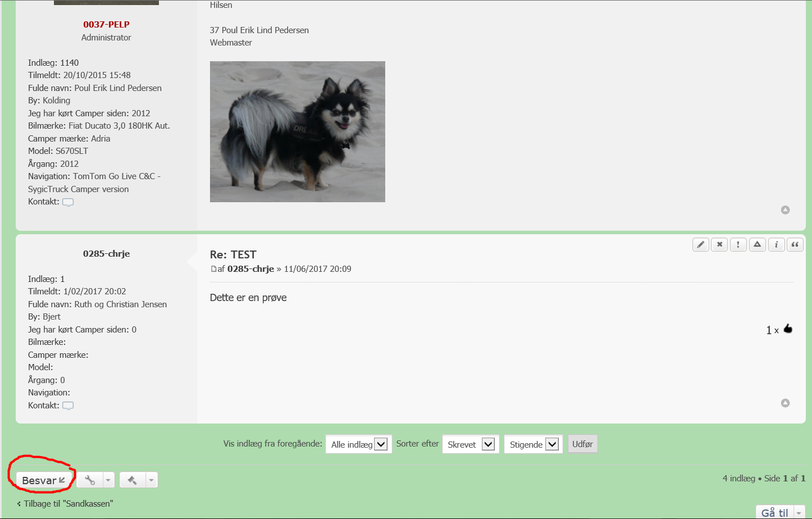812x519 pixels.
Task: Click the '1 x' like count
Action: coord(772,330)
